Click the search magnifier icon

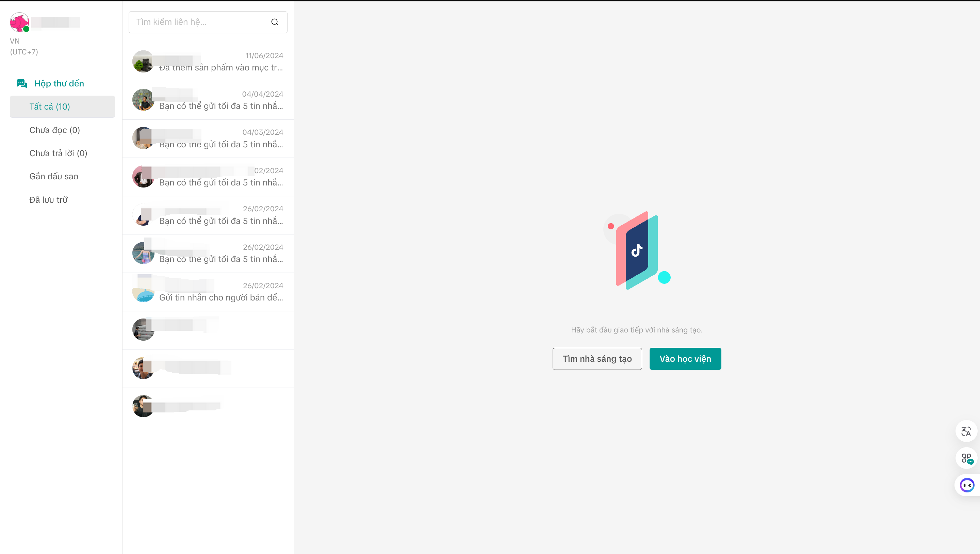pos(275,22)
